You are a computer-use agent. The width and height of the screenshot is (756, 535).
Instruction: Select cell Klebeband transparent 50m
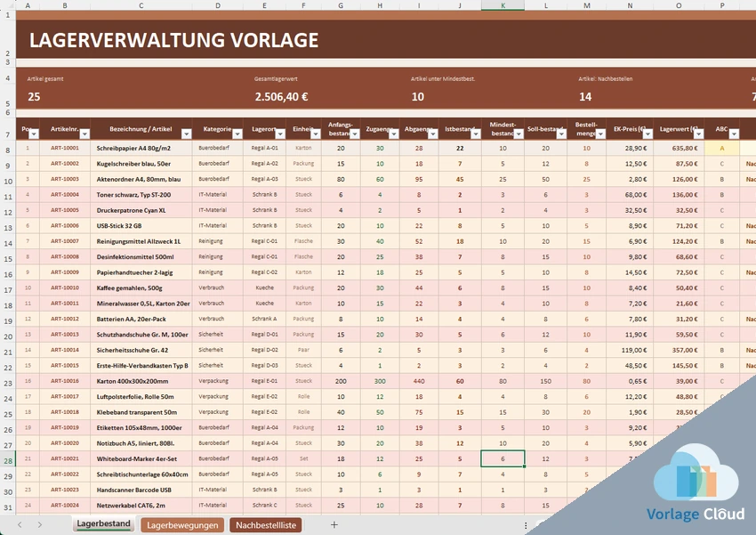pyautogui.click(x=141, y=412)
